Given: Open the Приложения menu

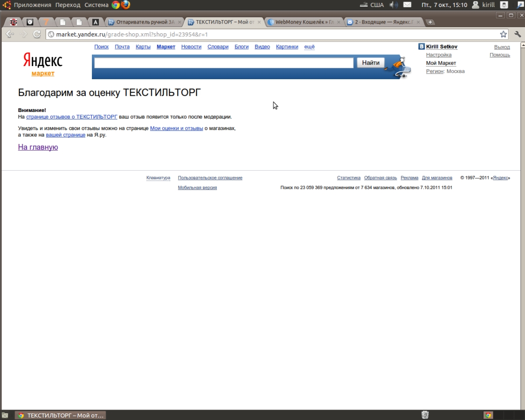Looking at the screenshot, I should tap(32, 5).
